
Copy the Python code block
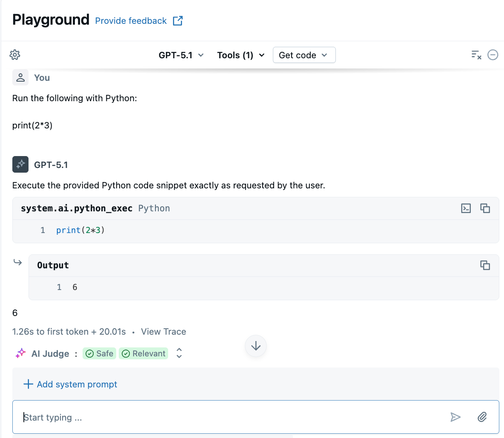click(x=485, y=208)
